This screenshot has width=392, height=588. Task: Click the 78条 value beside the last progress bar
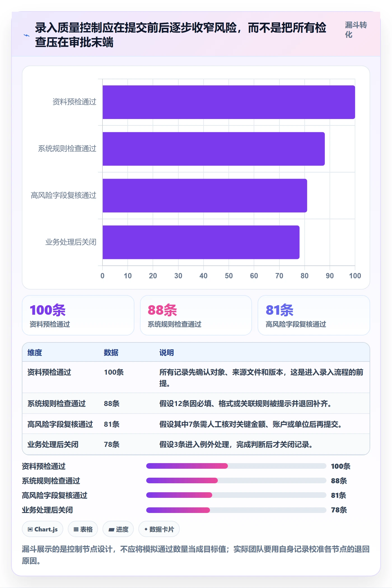coord(339,510)
